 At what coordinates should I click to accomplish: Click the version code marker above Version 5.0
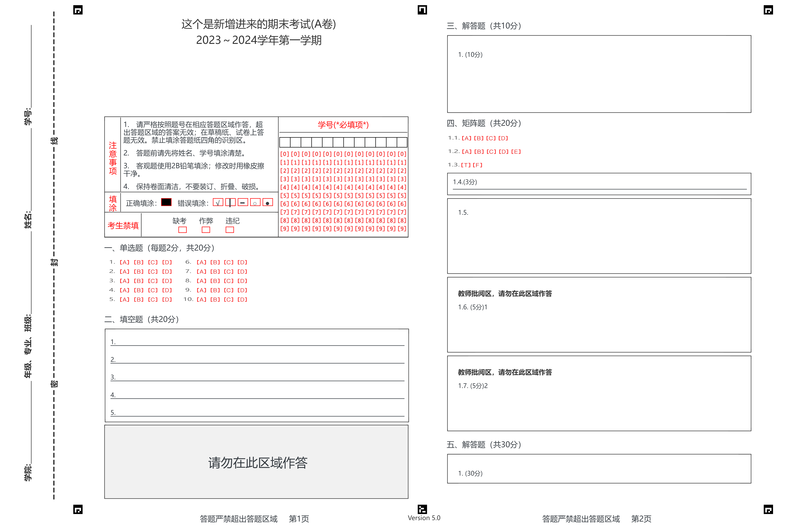point(422,509)
